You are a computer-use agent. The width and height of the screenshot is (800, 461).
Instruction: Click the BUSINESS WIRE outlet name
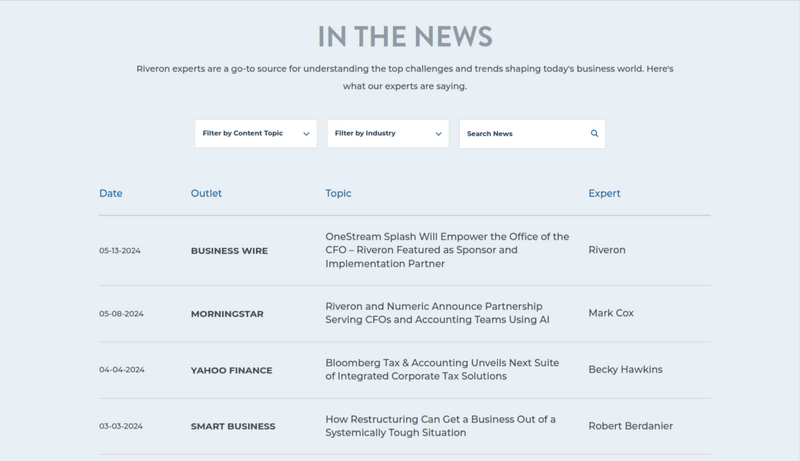(229, 251)
